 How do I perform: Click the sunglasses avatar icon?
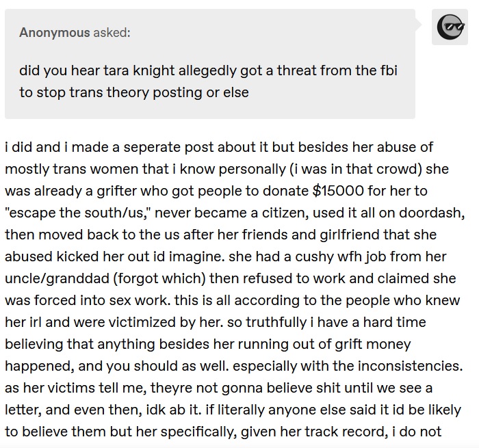pyautogui.click(x=450, y=27)
